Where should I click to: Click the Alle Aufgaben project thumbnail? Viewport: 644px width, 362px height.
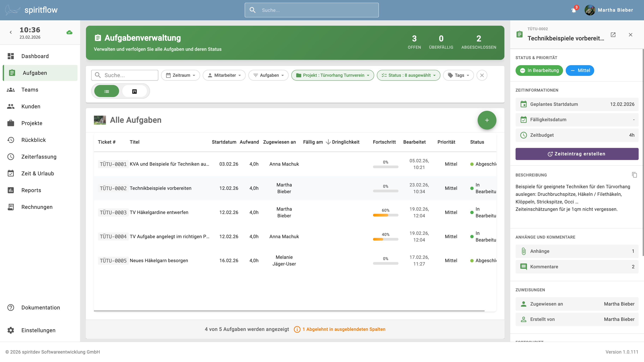(x=100, y=120)
